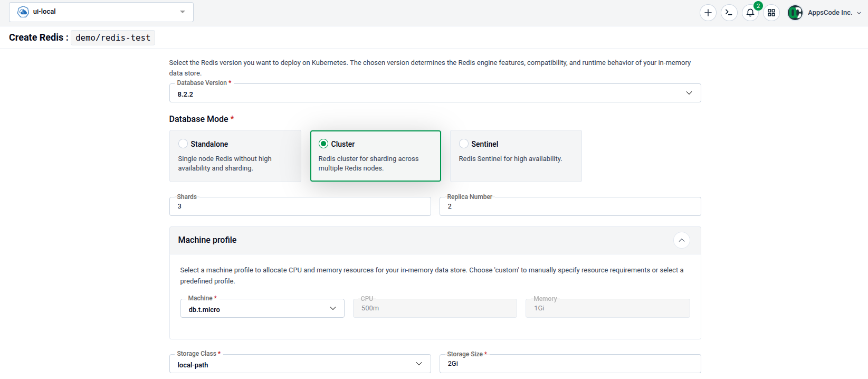Click the Storage Size 2Gi field

(570, 364)
